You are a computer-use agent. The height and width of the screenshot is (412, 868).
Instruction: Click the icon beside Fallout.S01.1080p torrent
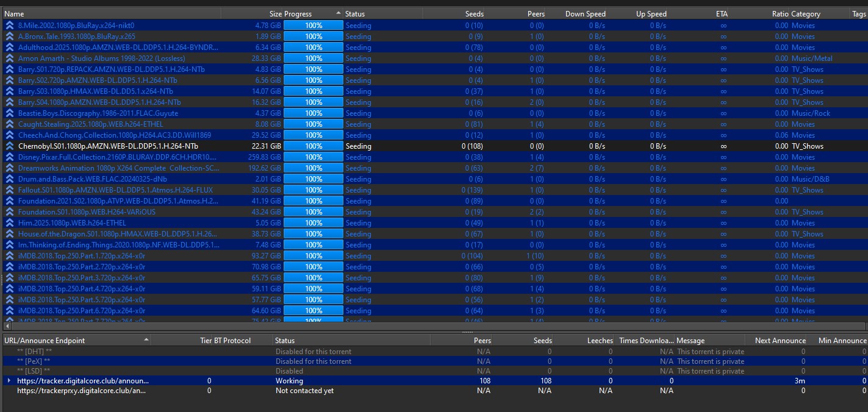click(x=9, y=190)
